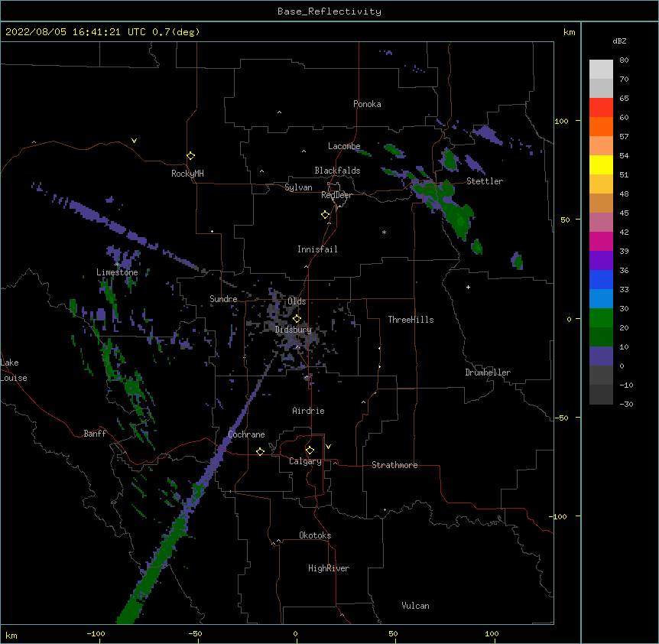
Task: Select the magenta swatch in the dBZ legend
Action: [601, 241]
